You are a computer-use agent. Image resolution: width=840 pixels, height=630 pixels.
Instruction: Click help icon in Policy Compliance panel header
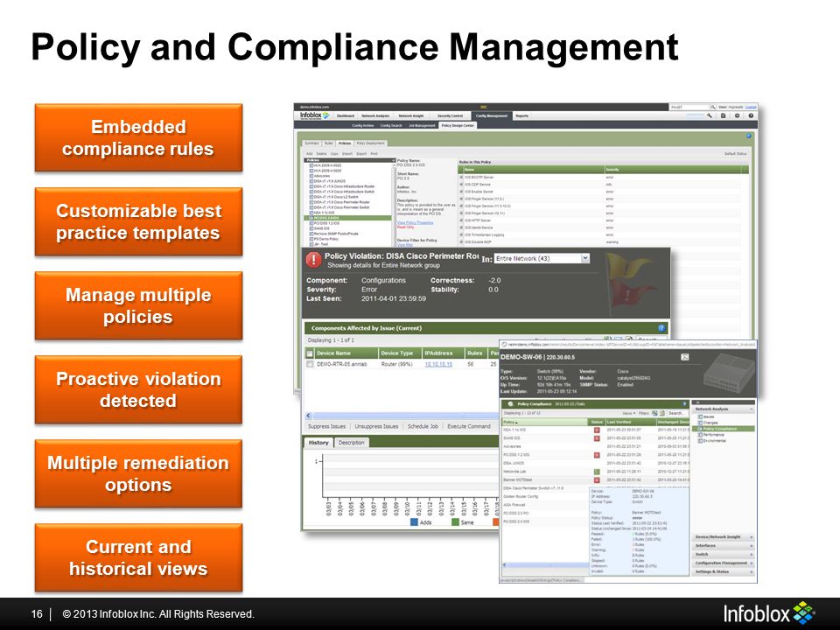(684, 404)
